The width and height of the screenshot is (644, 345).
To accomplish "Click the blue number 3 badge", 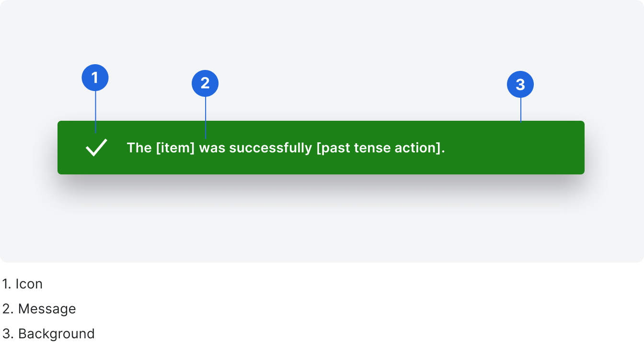I will [x=520, y=85].
